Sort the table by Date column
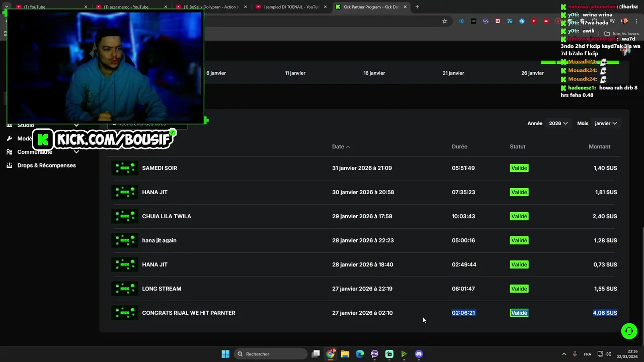The height and width of the screenshot is (362, 644). point(341,147)
